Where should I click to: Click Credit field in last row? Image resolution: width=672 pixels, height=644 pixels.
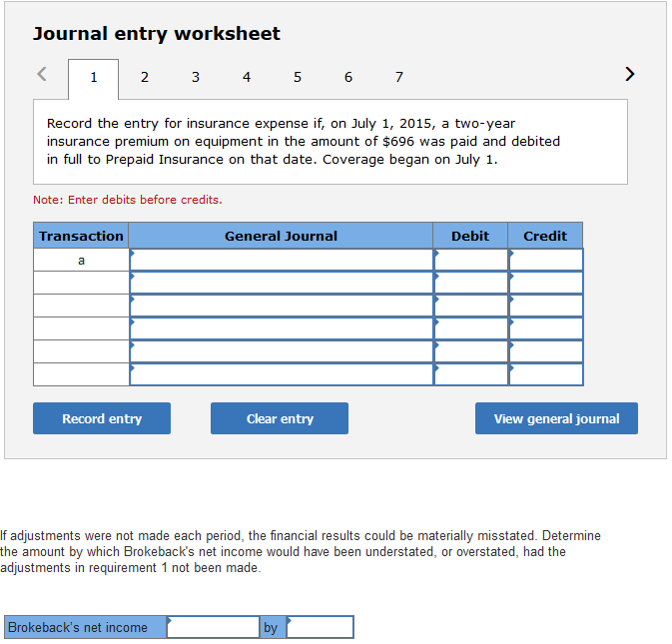tap(546, 374)
